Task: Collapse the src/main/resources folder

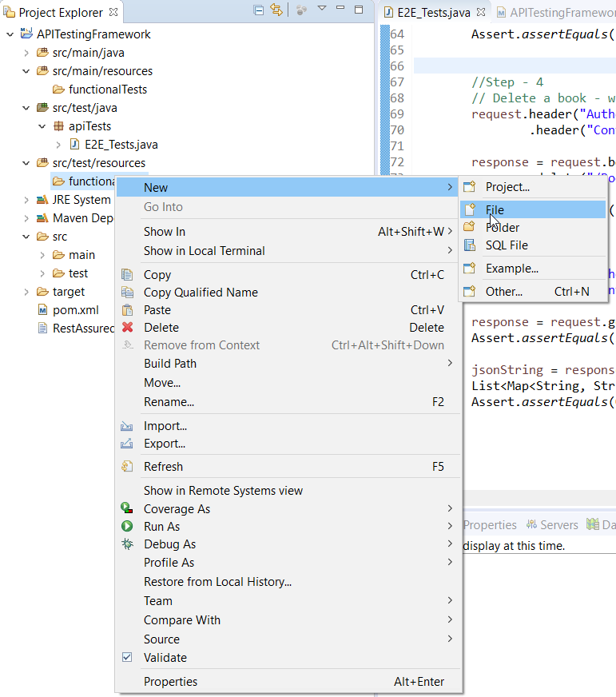Action: click(26, 71)
